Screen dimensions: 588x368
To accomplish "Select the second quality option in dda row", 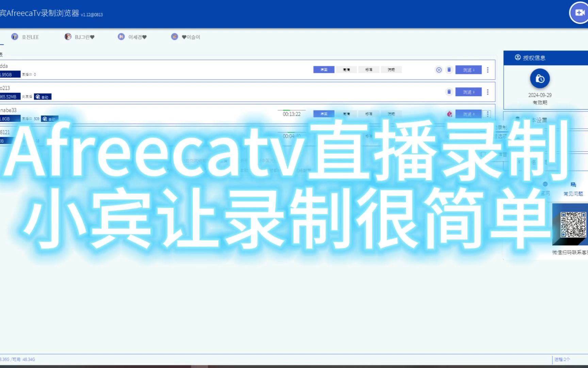I will [346, 70].
